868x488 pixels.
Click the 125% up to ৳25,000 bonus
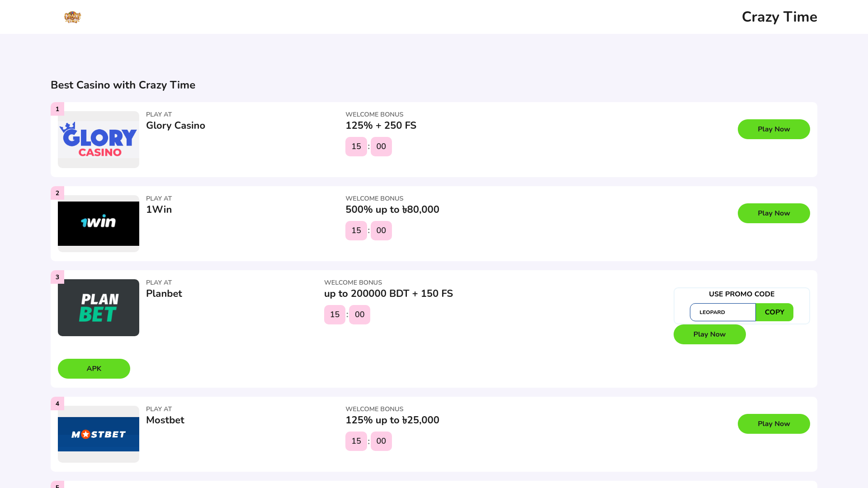pos(392,420)
